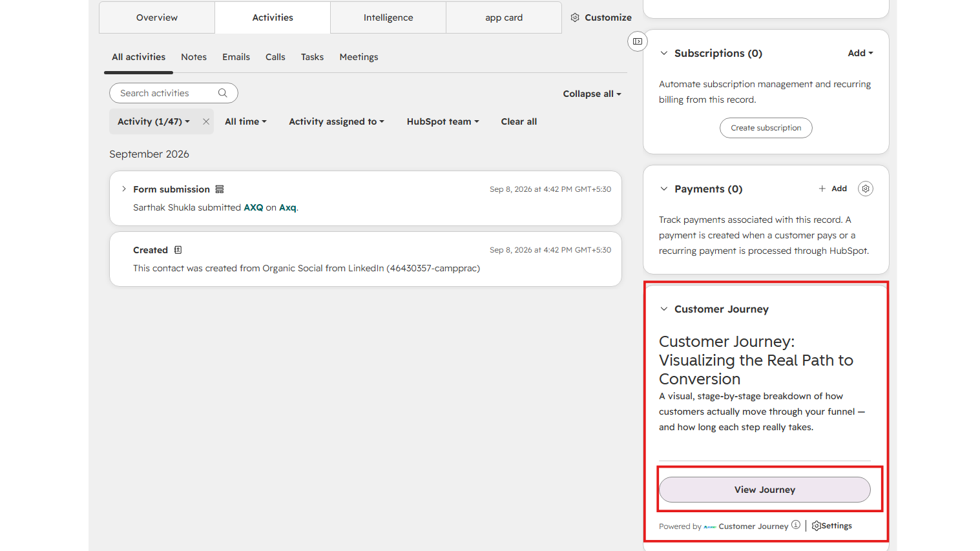Open Settings in the Customer Journey card footer
Viewport: 980px width, 551px height.
pos(832,526)
